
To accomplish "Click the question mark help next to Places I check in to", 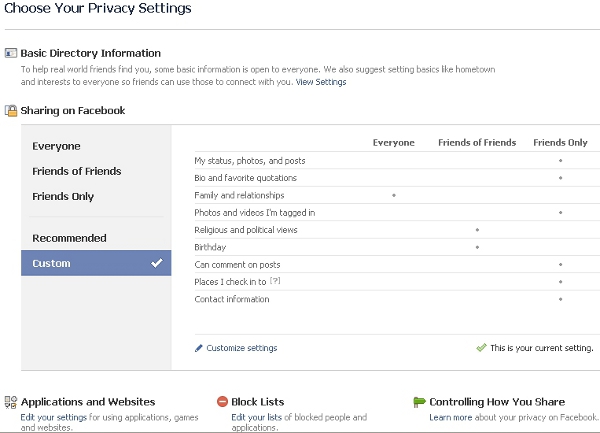I will point(275,282).
